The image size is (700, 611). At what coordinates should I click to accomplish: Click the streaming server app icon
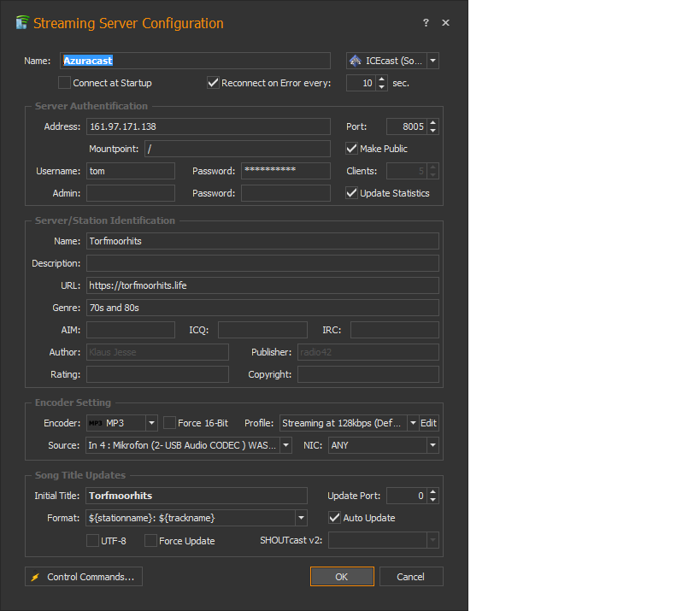click(x=22, y=22)
